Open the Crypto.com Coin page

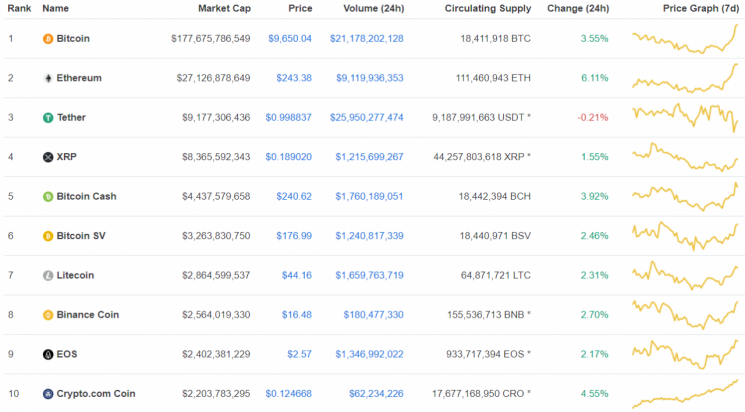click(96, 393)
